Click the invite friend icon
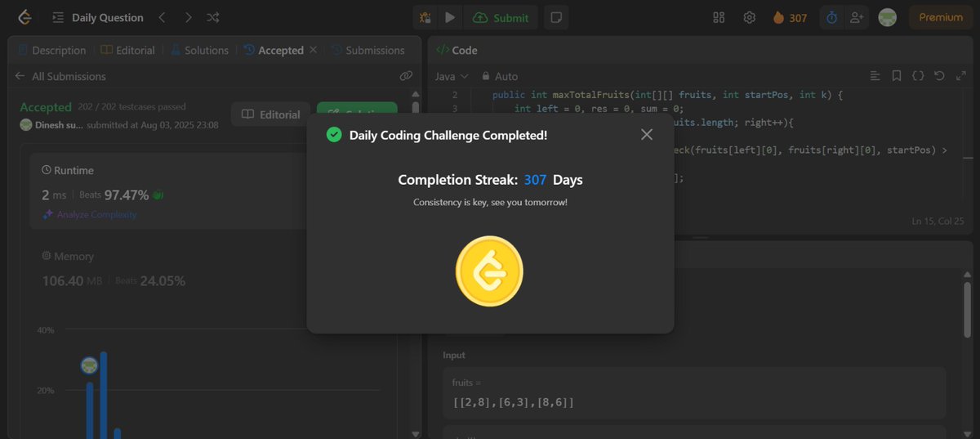The width and height of the screenshot is (980, 439). [x=856, y=17]
